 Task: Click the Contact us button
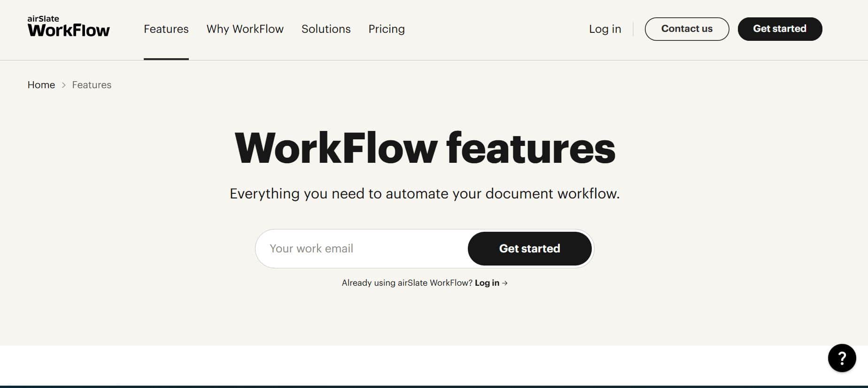[687, 29]
